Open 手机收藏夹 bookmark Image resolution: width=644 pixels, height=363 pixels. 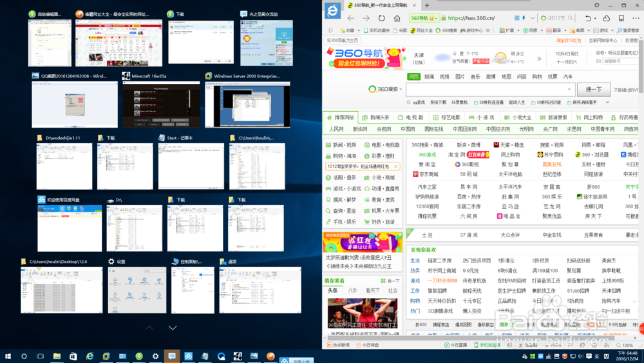[376, 30]
